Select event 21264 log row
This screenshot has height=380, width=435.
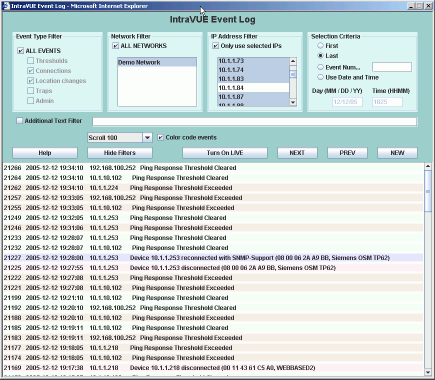[x=213, y=178]
